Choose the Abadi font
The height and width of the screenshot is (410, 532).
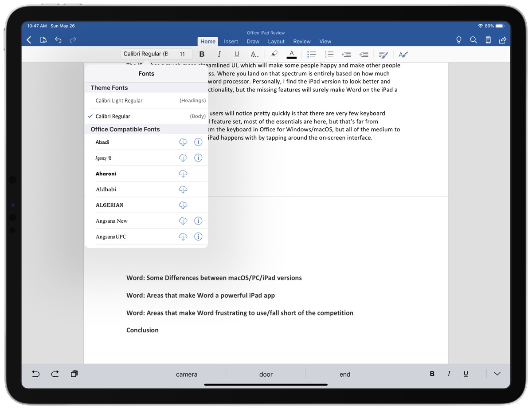(102, 142)
